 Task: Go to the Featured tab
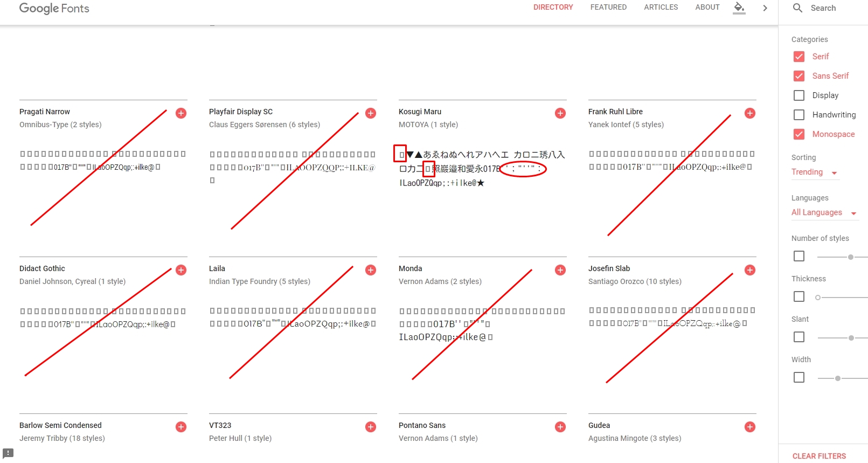(x=608, y=7)
